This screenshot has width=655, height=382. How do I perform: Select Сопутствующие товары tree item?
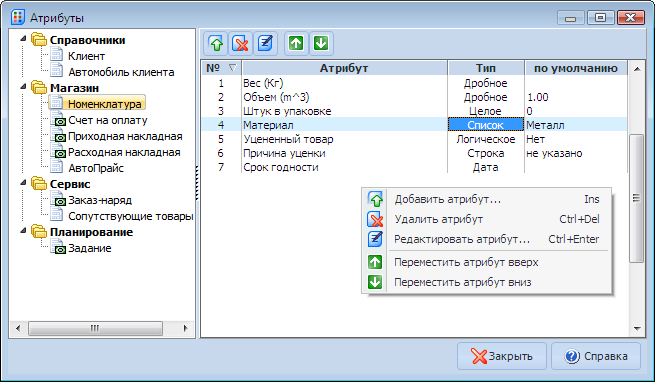tap(131, 216)
